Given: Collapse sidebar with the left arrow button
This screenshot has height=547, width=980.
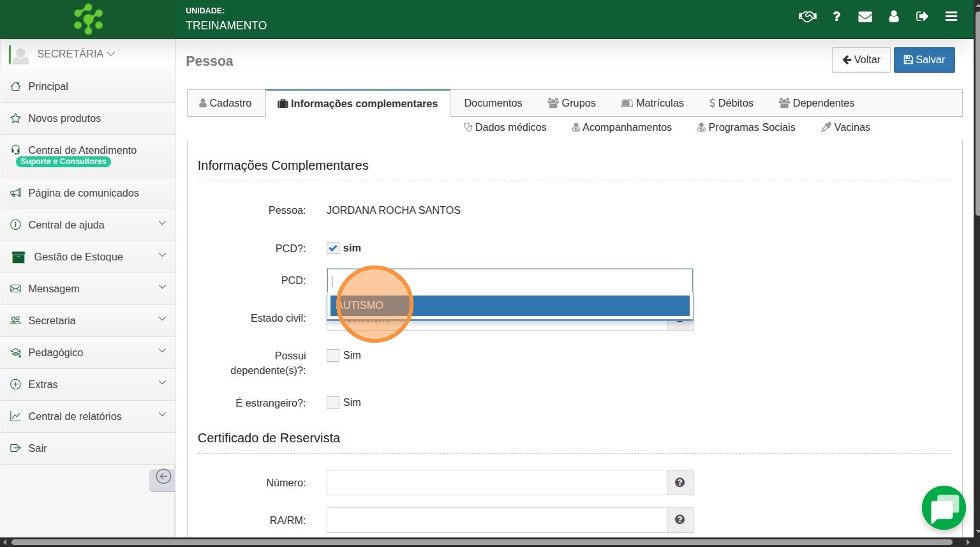Looking at the screenshot, I should point(163,477).
